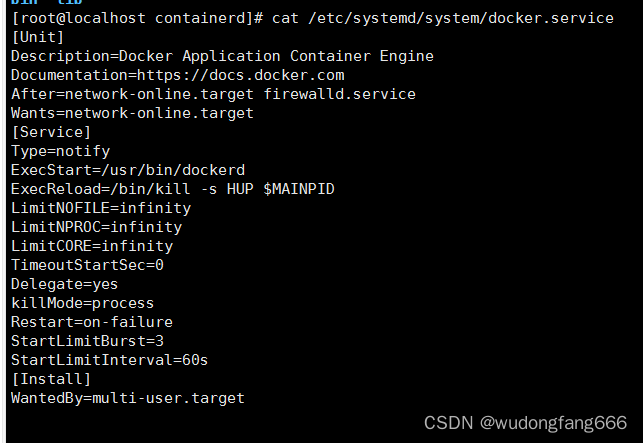Select the [Unit] section header
The height and width of the screenshot is (443, 643).
tap(36, 37)
